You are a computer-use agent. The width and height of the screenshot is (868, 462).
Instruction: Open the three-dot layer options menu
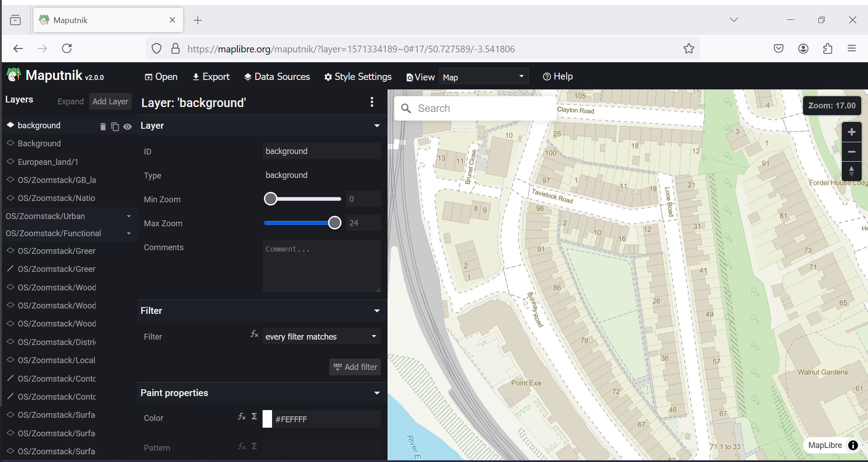pyautogui.click(x=372, y=102)
